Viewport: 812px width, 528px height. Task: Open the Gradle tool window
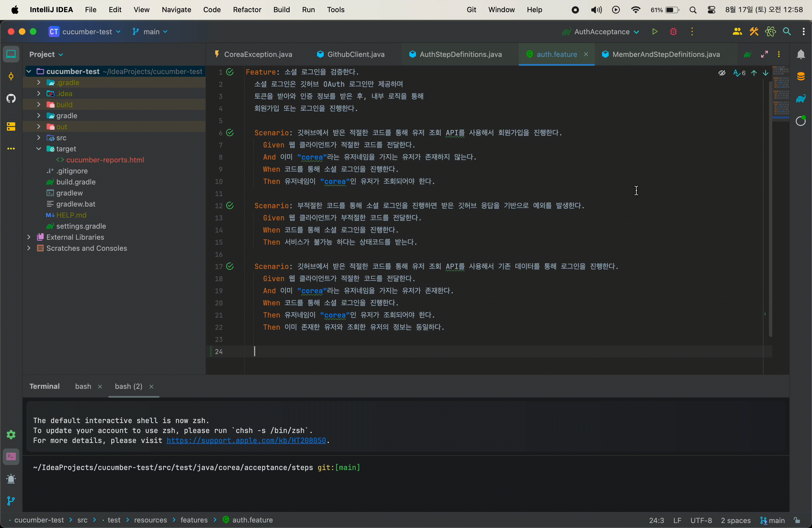click(800, 99)
